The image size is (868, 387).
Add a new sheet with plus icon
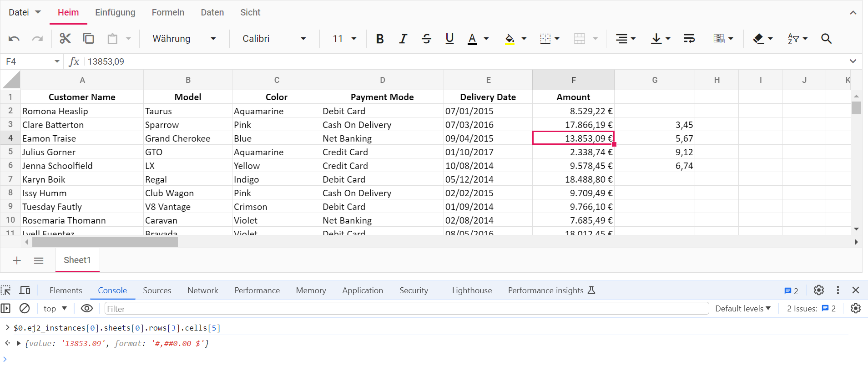pos(17,260)
